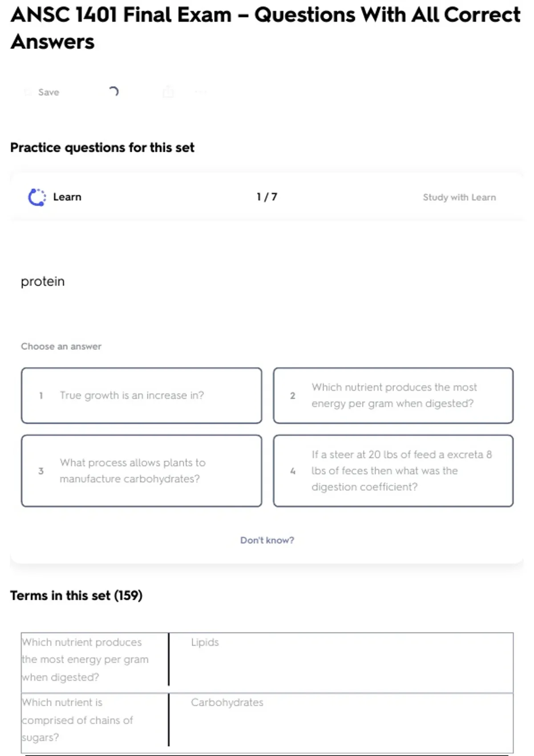Select the first term in terms table
The height and width of the screenshot is (756, 534).
(x=85, y=659)
